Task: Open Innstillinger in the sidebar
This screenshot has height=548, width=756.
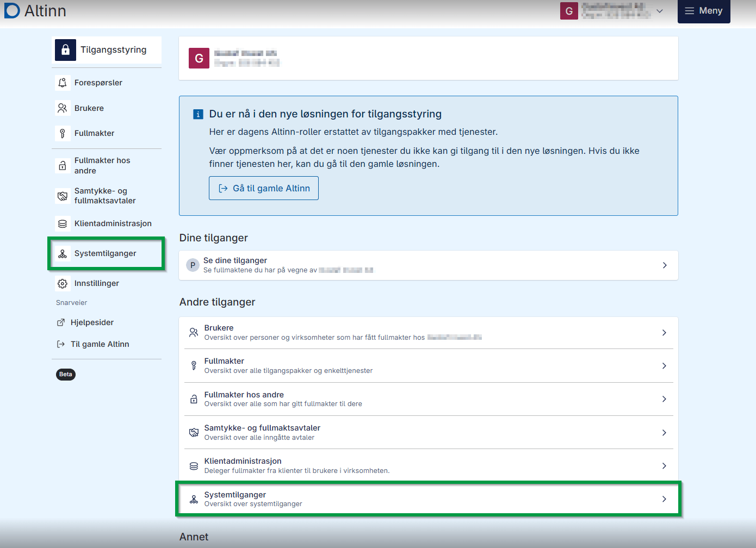Action: 107,283
